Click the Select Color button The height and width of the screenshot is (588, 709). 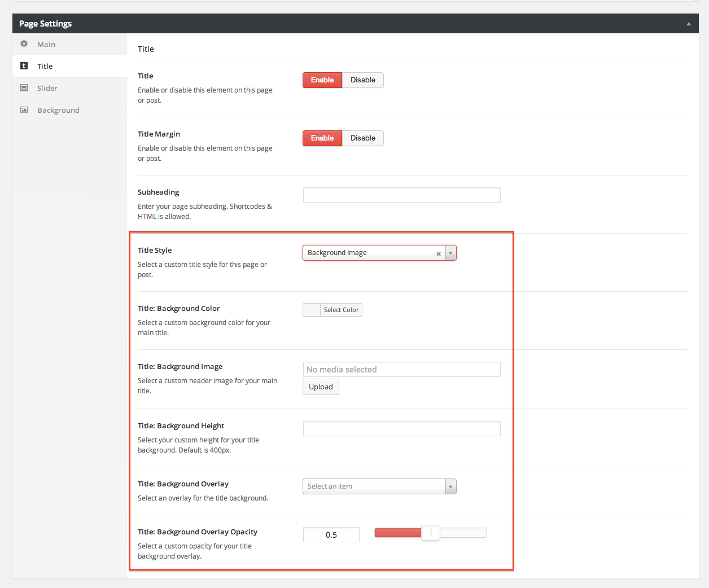341,310
